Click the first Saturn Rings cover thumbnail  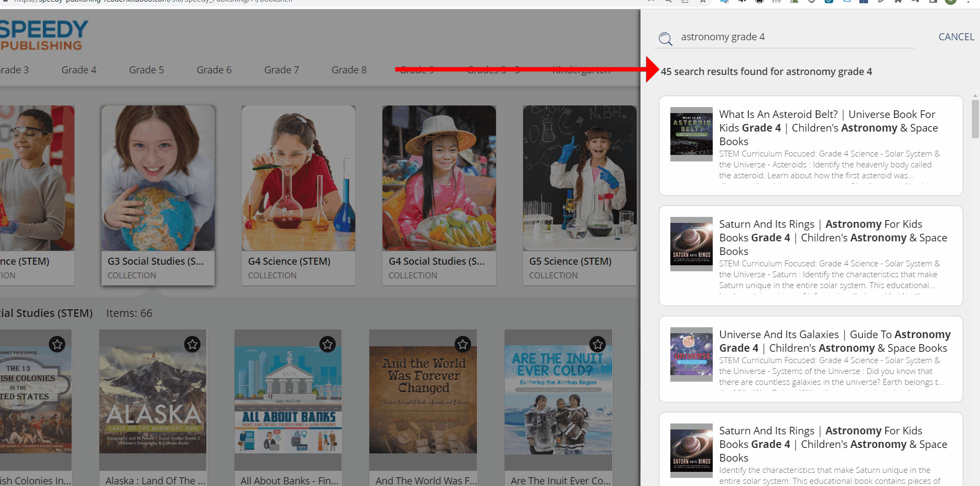pos(692,244)
